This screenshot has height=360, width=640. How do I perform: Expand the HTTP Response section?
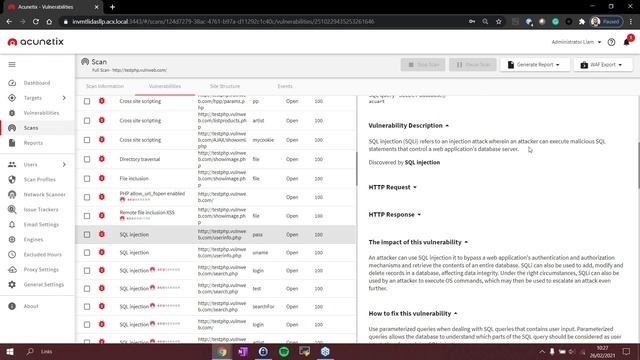pos(394,215)
